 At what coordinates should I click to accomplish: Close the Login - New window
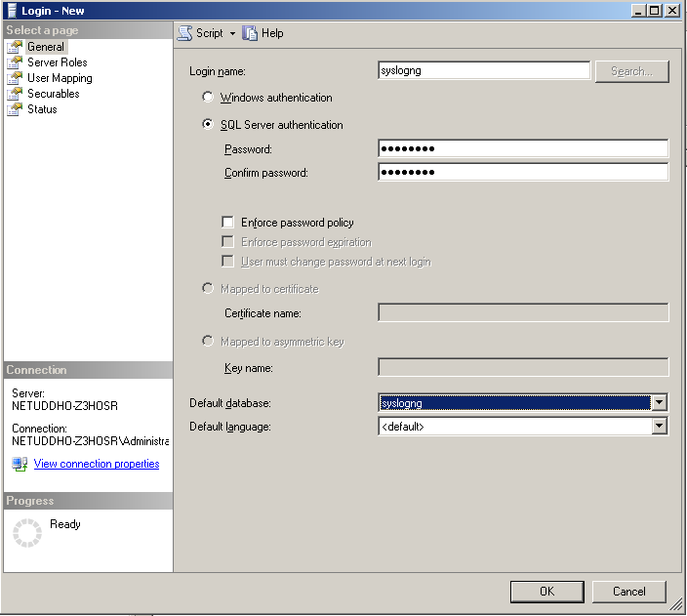pyautogui.click(x=672, y=11)
